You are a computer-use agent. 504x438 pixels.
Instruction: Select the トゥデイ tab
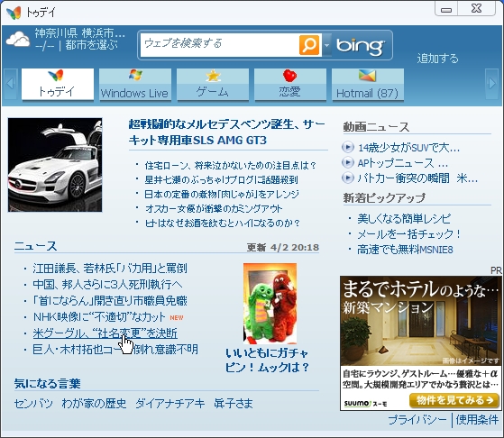pos(58,84)
